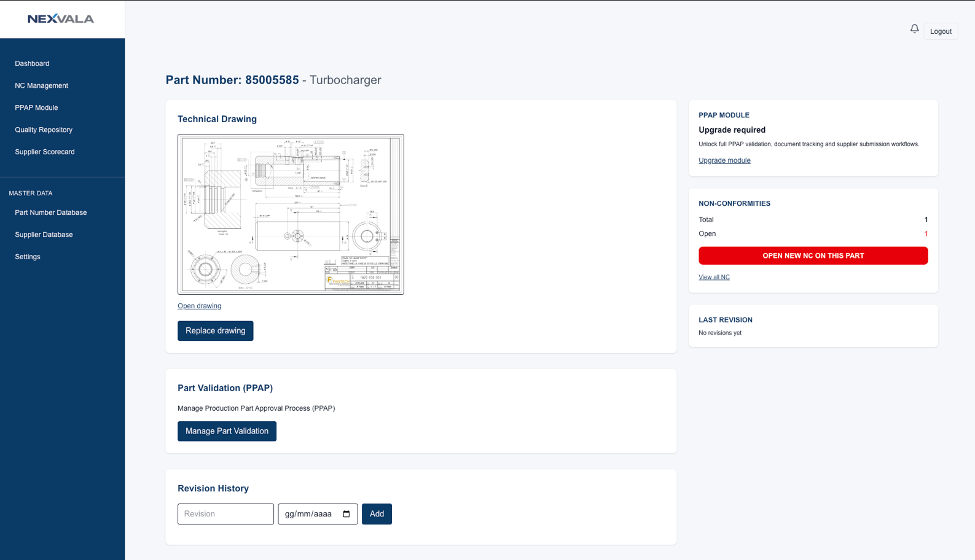The width and height of the screenshot is (975, 560).
Task: Click the notification bell icon
Action: 914,29
